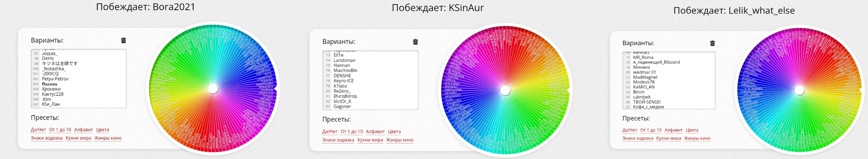
Task: Click the entry ТВОЙ-SENSEI in the options list
Action: 647,102
